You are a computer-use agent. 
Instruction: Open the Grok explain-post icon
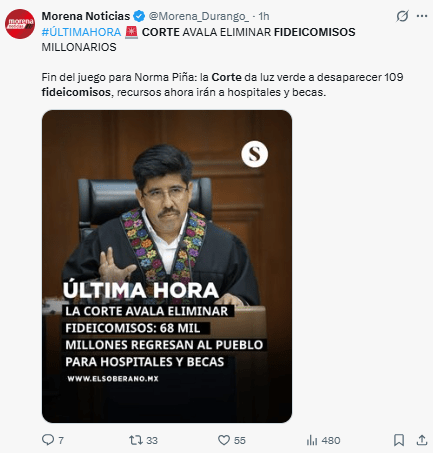tap(402, 16)
